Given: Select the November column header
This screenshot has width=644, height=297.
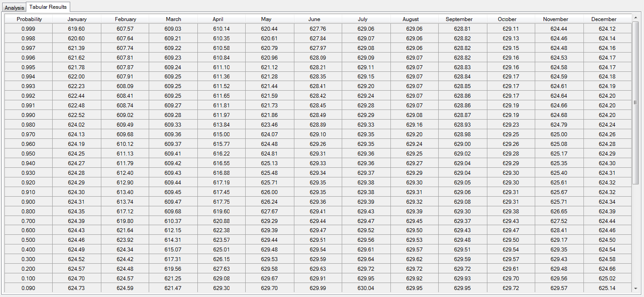Looking at the screenshot, I should tap(555, 19).
